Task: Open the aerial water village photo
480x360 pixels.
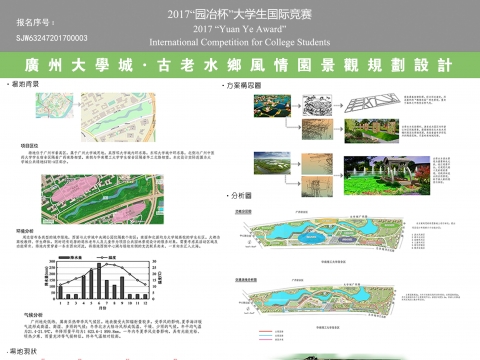Action: coord(272,106)
